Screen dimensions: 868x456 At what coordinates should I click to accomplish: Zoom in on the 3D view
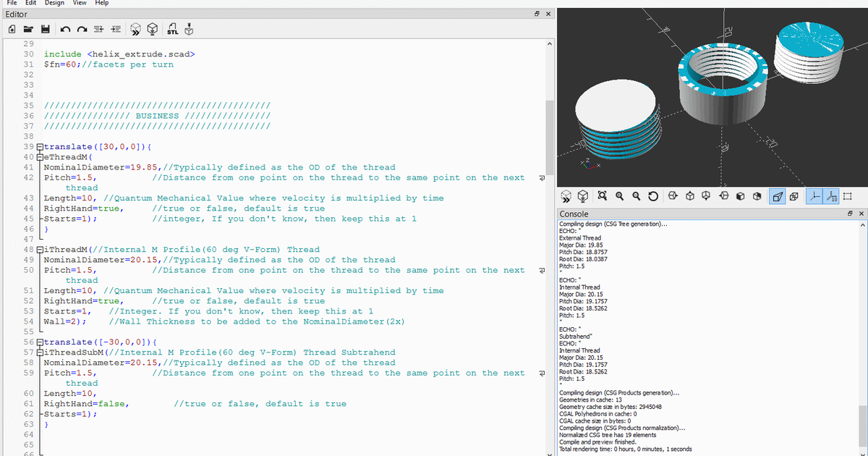(620, 195)
